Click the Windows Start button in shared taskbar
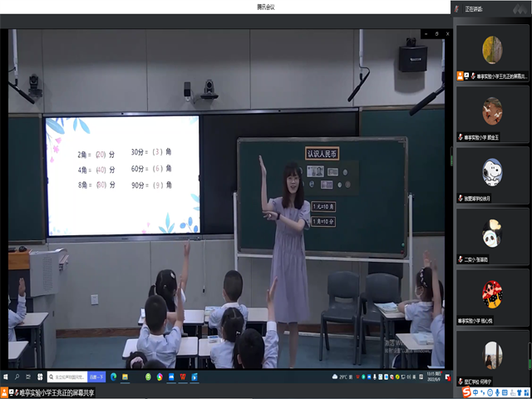The height and width of the screenshot is (399, 532). [x=6, y=377]
